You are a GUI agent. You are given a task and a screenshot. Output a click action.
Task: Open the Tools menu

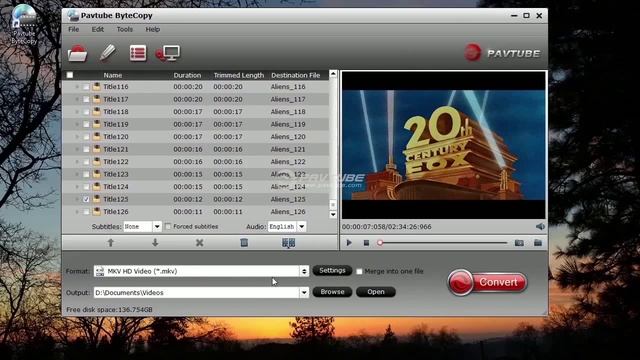click(x=124, y=29)
